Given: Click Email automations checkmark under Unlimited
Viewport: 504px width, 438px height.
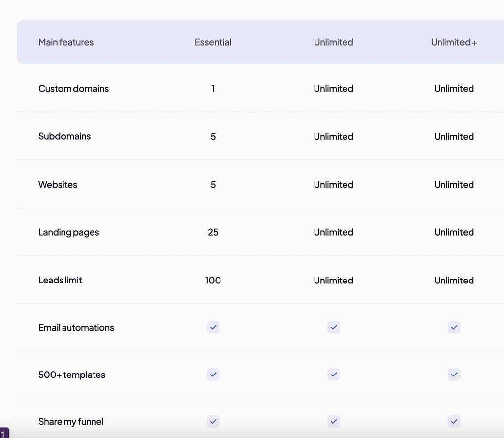Looking at the screenshot, I should pos(334,327).
